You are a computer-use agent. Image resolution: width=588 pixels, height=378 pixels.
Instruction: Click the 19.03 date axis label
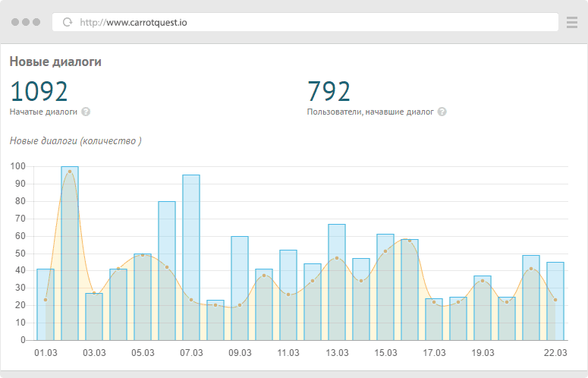point(483,353)
